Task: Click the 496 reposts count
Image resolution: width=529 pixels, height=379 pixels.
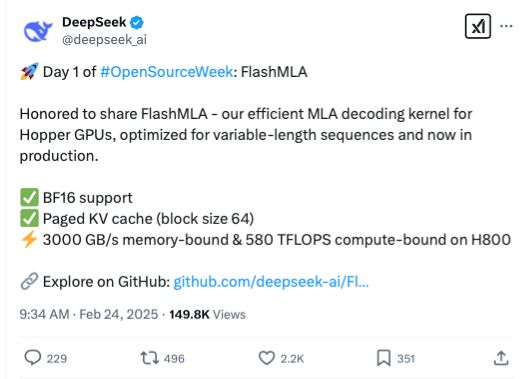Action: [174, 358]
